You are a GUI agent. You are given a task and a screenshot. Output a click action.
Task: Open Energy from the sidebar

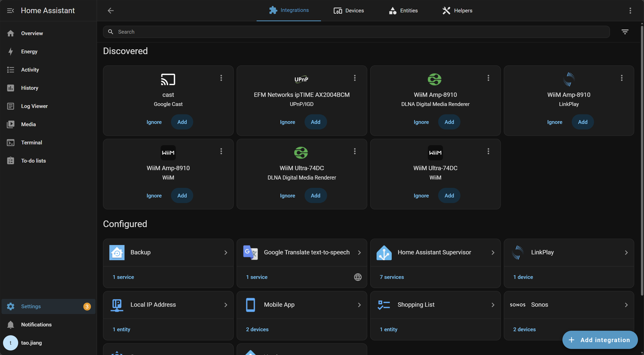[29, 52]
